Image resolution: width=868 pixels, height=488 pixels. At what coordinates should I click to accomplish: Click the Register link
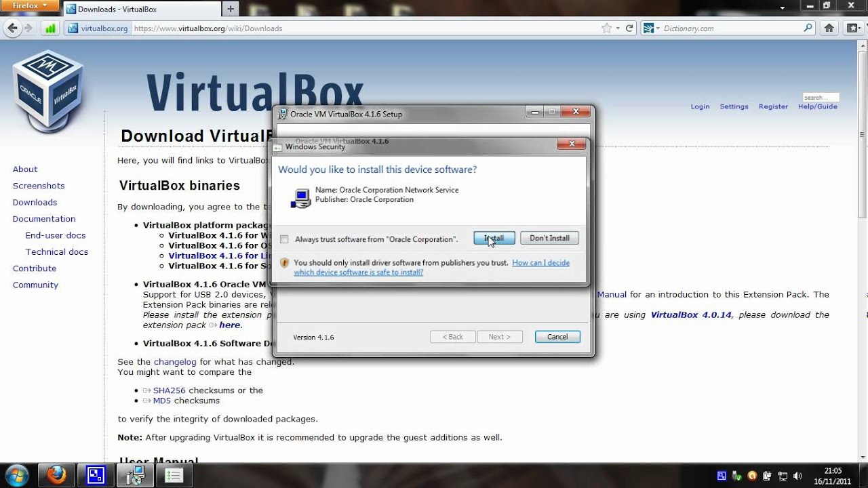(x=773, y=106)
